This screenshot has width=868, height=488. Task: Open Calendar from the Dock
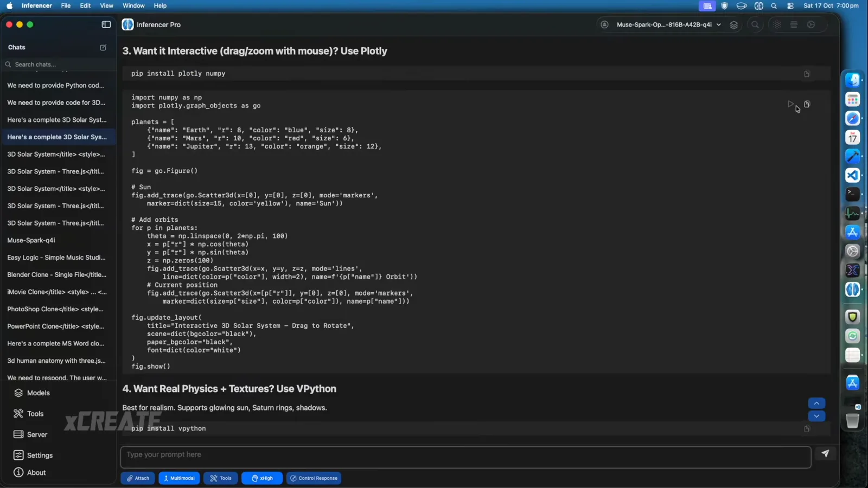tap(853, 137)
